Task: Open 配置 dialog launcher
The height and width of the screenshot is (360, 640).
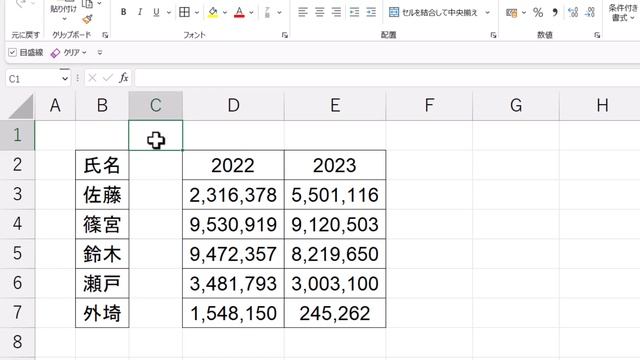Action: coord(493,36)
